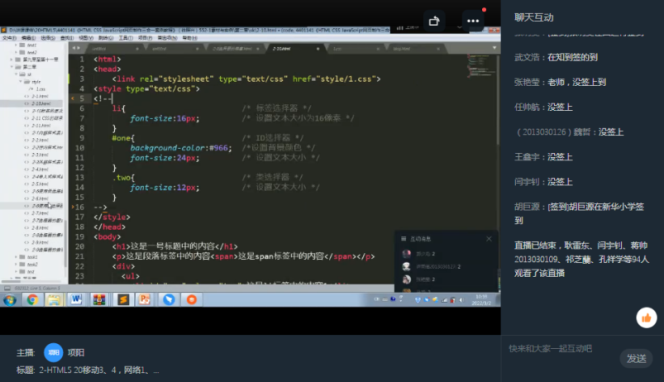Viewport: 664px width, 382px height.
Task: Open the PowerPoint icon in the taskbar
Action: tap(145, 300)
